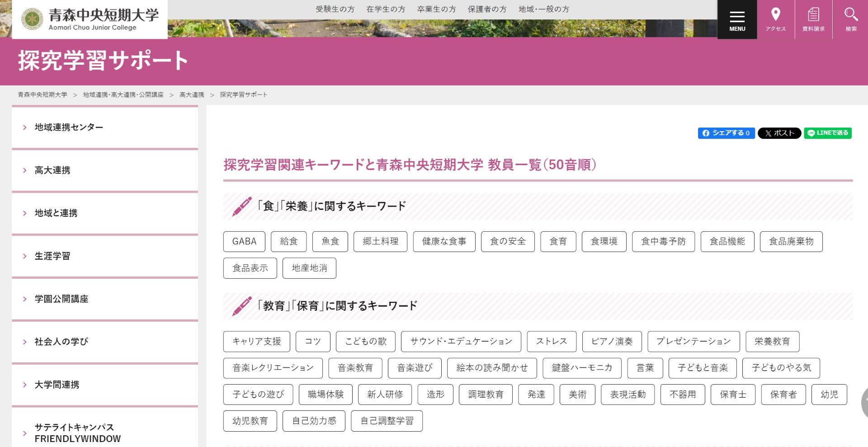
Task: Select the GABA keyword tag
Action: 244,242
